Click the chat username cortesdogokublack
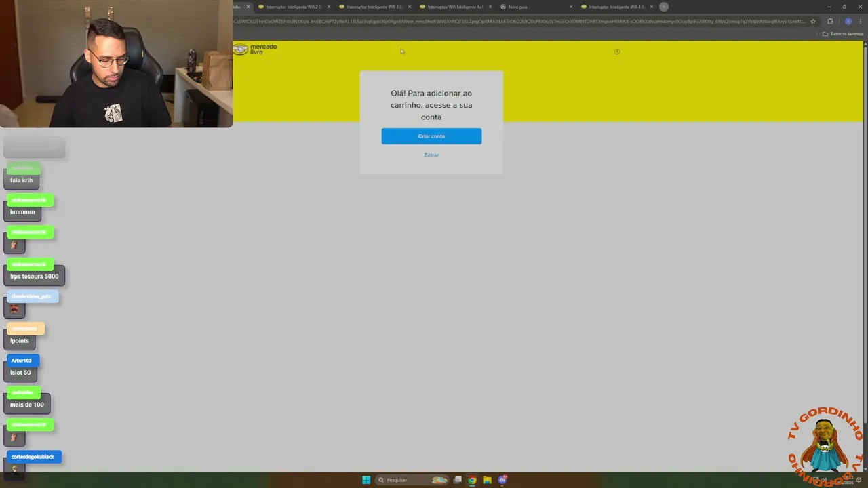The width and height of the screenshot is (868, 488). click(33, 457)
